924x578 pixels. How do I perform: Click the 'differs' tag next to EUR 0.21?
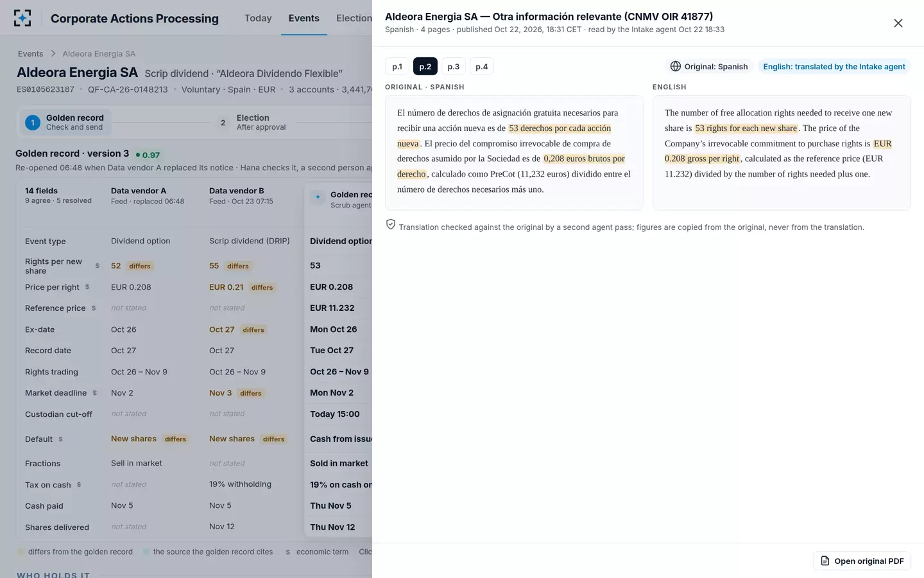(262, 288)
